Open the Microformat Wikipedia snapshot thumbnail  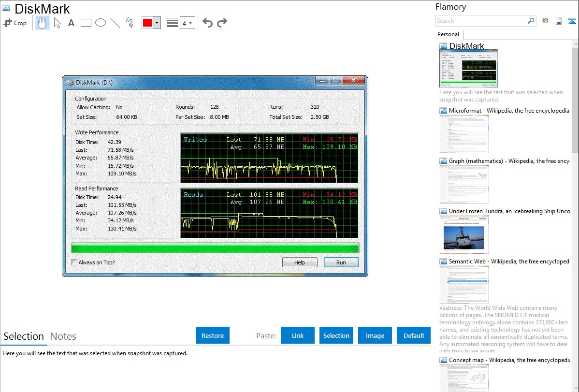(x=464, y=134)
